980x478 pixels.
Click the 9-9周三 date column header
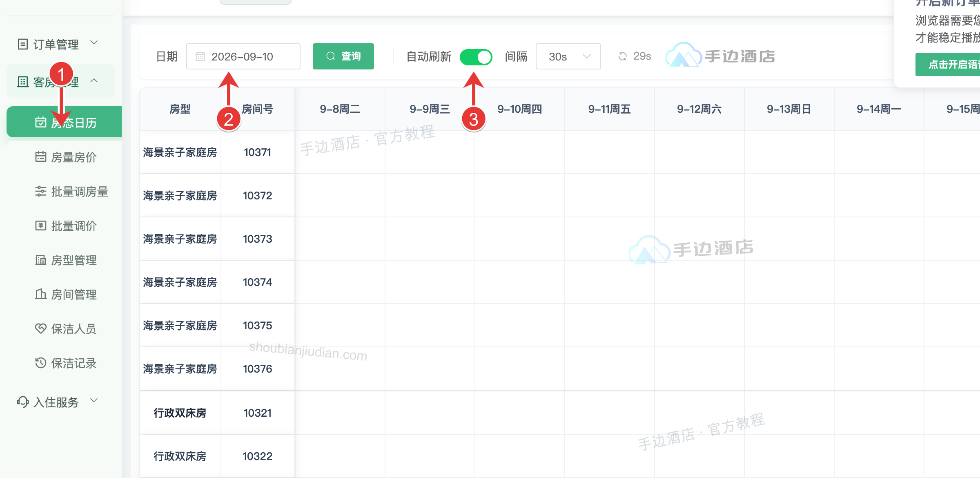pos(430,109)
